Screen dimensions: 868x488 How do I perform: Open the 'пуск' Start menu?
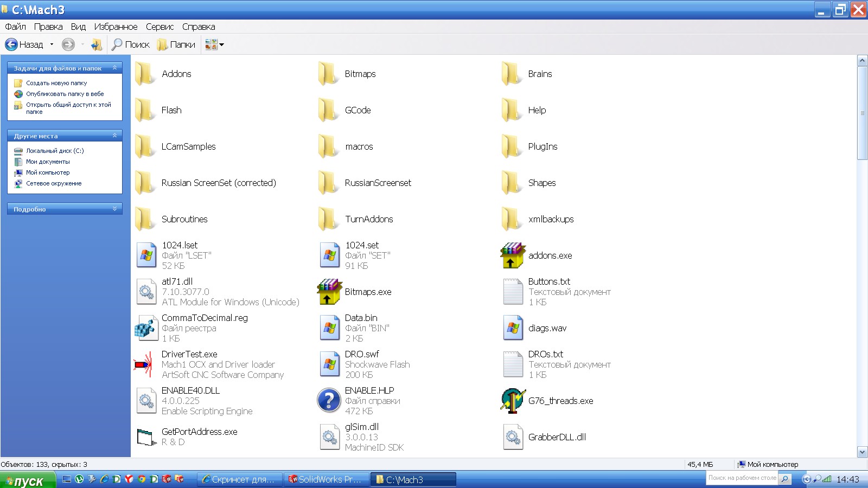[x=28, y=480]
